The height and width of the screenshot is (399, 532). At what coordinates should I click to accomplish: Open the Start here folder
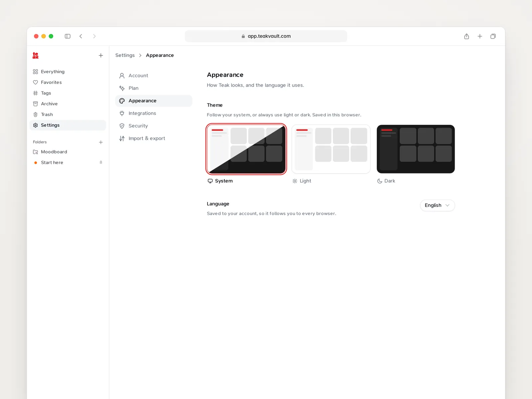coord(68,163)
